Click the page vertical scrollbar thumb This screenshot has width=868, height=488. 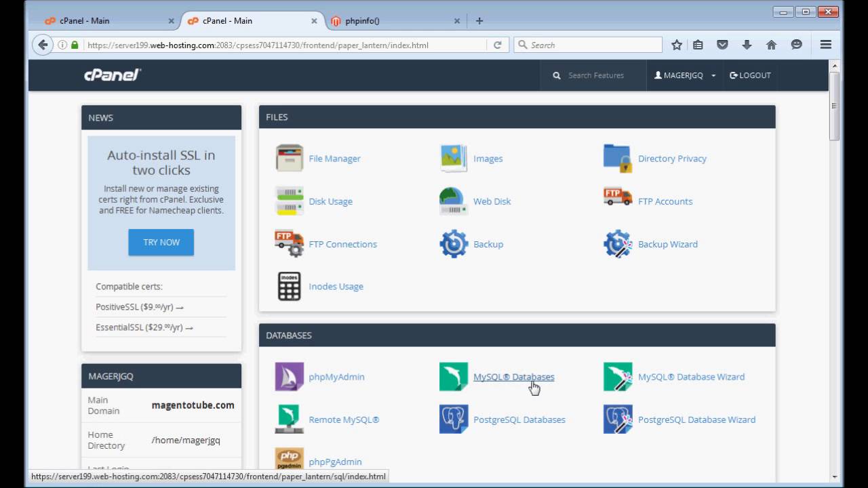[x=834, y=105]
